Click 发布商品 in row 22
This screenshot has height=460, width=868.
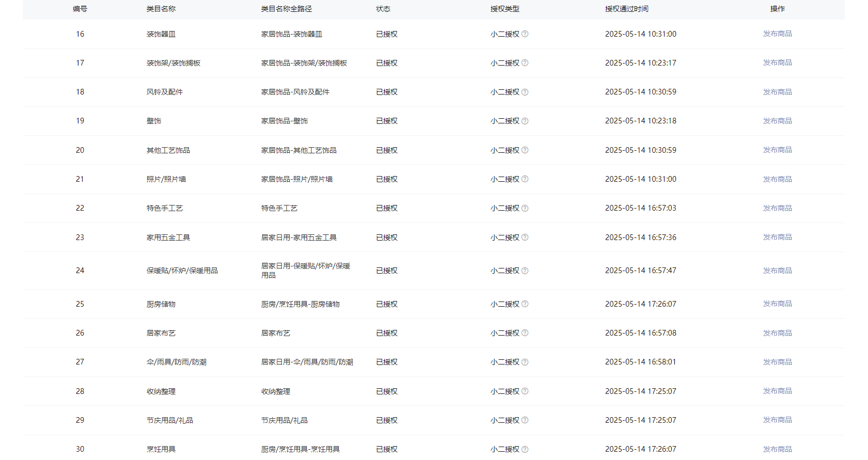(777, 208)
